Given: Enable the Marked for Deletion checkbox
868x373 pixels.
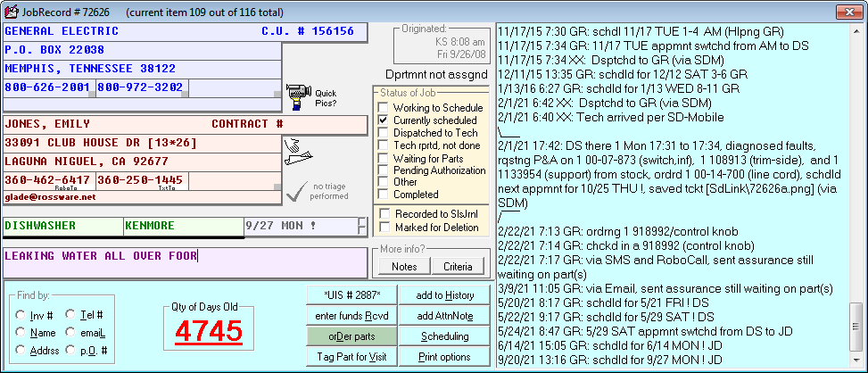Looking at the screenshot, I should click(384, 227).
